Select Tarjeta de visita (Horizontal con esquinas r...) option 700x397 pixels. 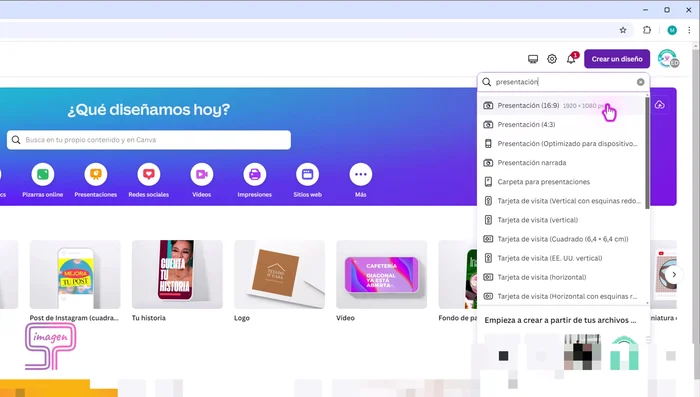coord(562,297)
